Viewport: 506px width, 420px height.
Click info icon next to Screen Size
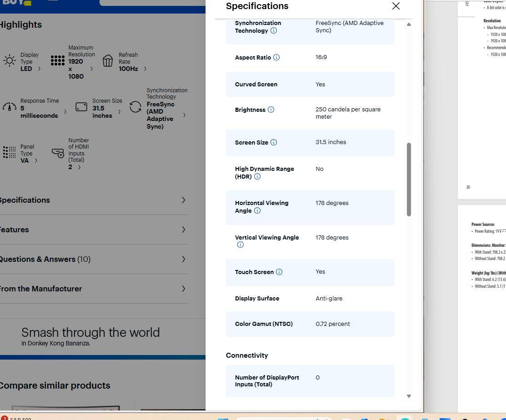tap(274, 142)
